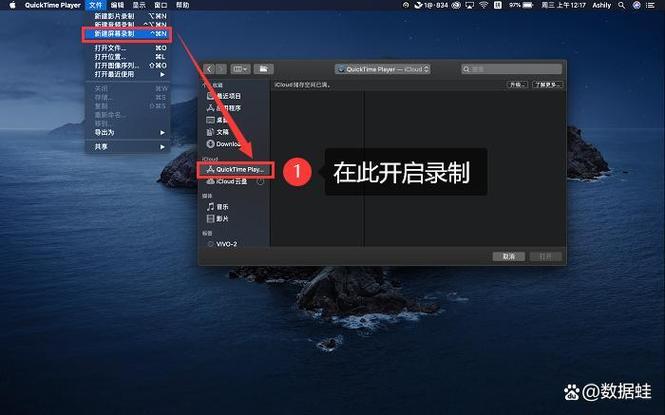
Task: Open the 窗口 menu
Action: (x=160, y=5)
